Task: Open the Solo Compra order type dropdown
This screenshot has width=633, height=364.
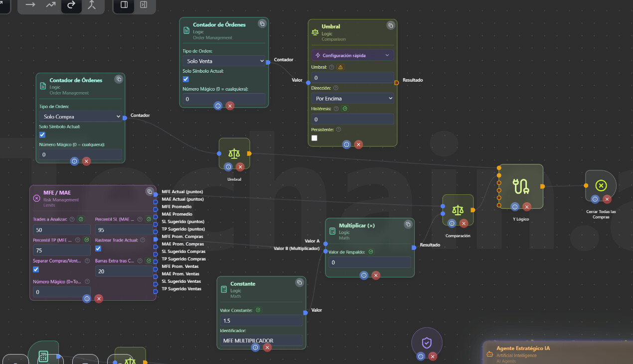Action: pos(81,117)
